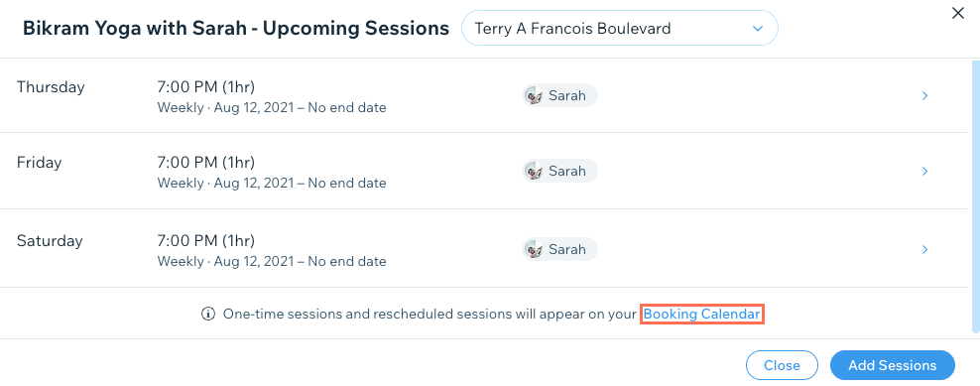Open the Saturday session chevron arrow
The image size is (980, 386).
click(x=924, y=250)
